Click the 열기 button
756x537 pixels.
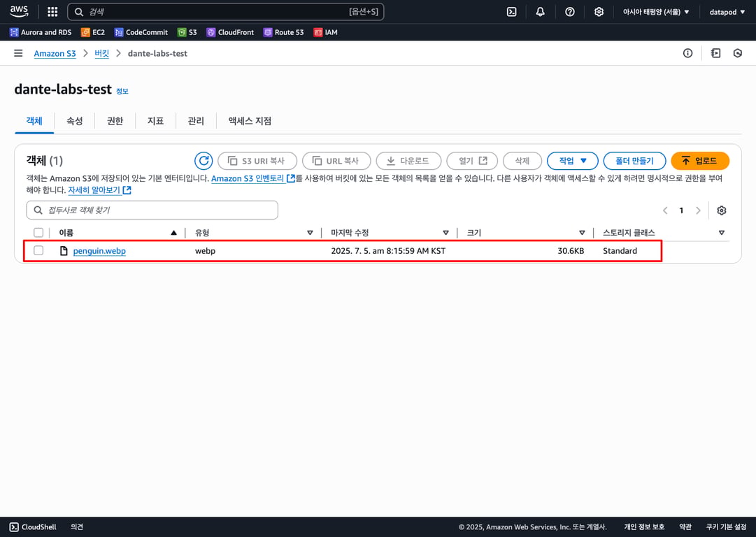[x=472, y=161]
